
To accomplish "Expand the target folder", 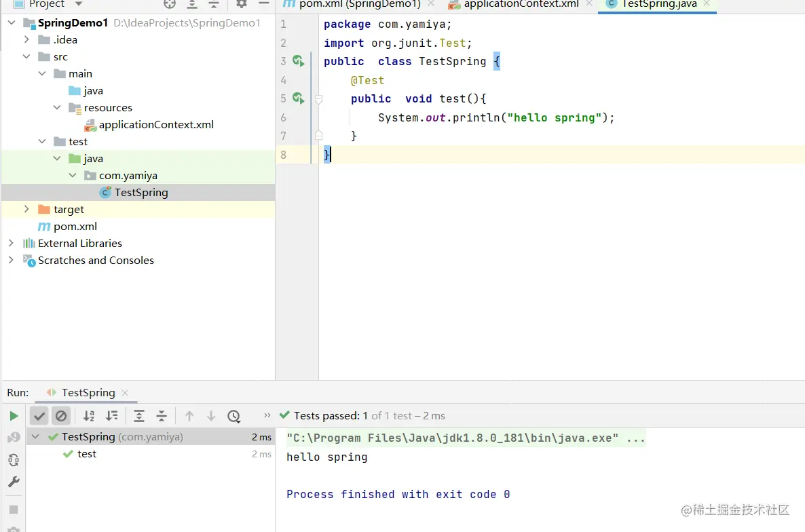I will point(26,209).
